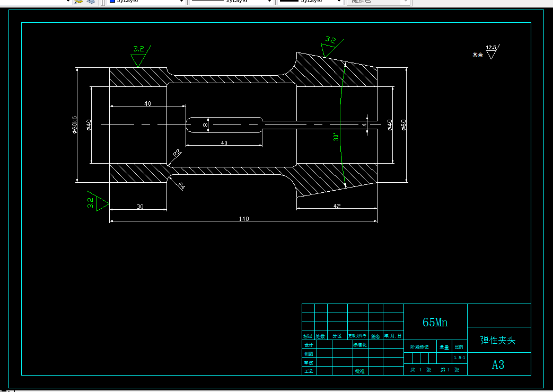The height and width of the screenshot is (392, 553).
Task: Open the lineweight ByLayer dropdown with thick line
Action: 310,2
